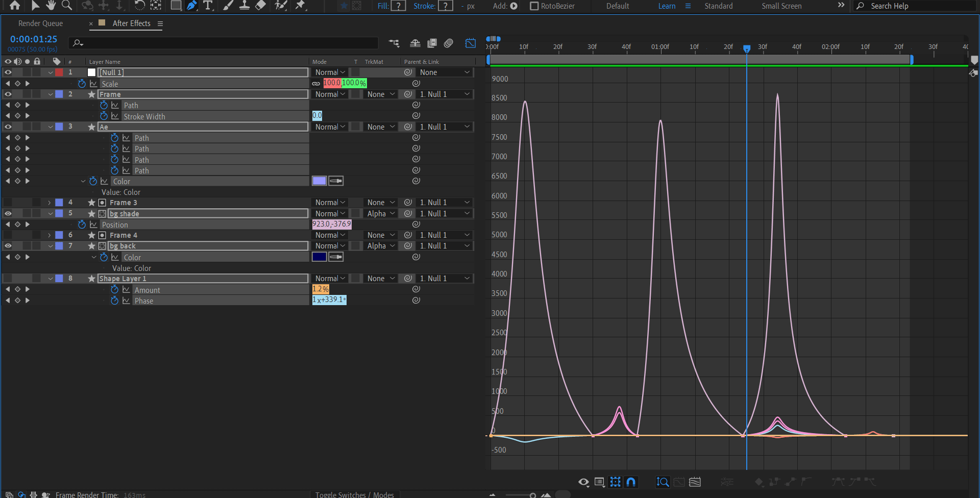The width and height of the screenshot is (980, 498).
Task: Open blend Mode dropdown for Shape Layer 1
Action: (x=330, y=279)
